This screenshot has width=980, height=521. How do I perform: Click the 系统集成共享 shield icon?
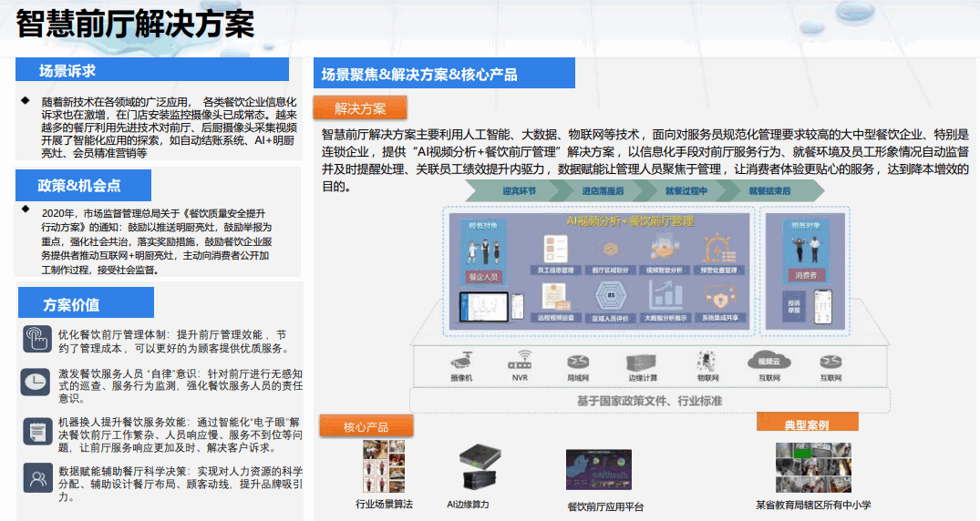click(x=720, y=296)
